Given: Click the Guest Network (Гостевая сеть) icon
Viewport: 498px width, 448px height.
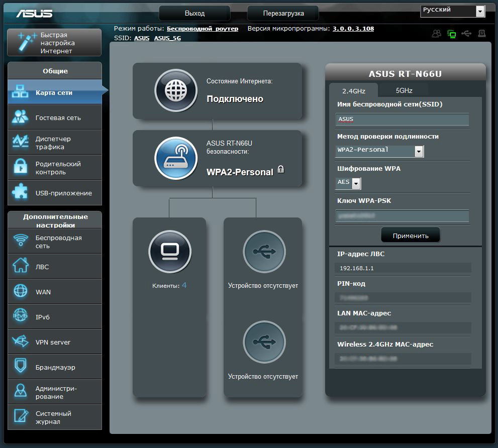Looking at the screenshot, I should click(20, 117).
